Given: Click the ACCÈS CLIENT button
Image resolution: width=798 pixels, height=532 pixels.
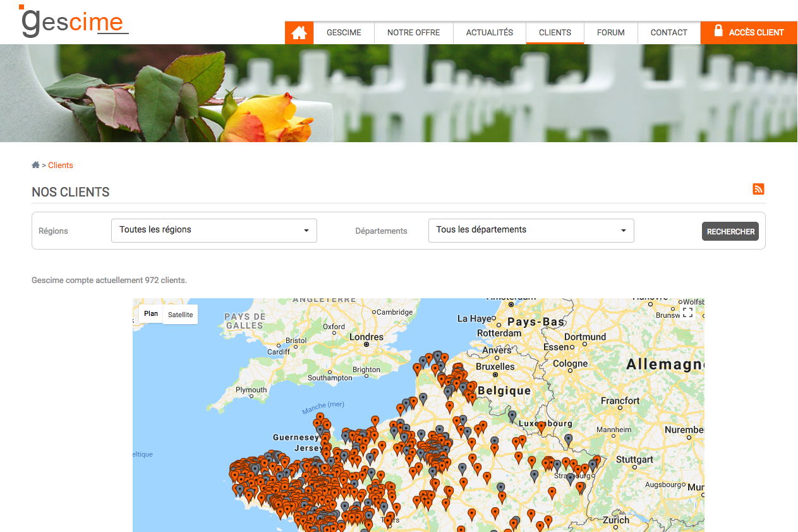Looking at the screenshot, I should 749,33.
